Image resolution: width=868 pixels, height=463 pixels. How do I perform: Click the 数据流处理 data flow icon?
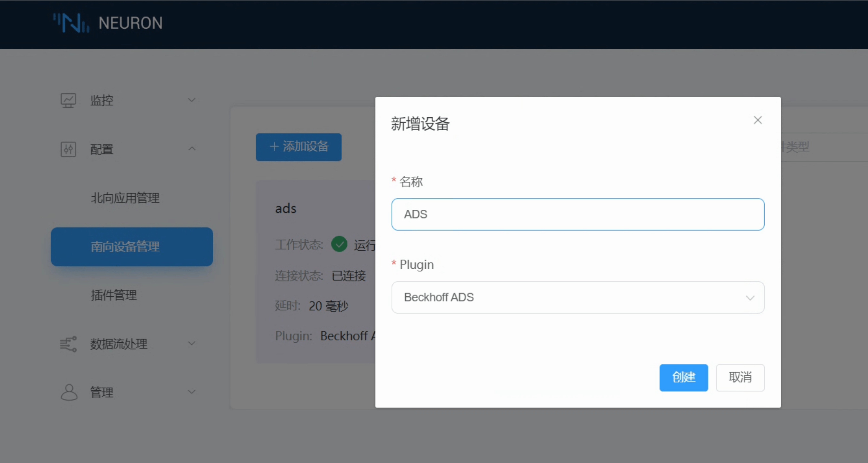click(x=68, y=344)
